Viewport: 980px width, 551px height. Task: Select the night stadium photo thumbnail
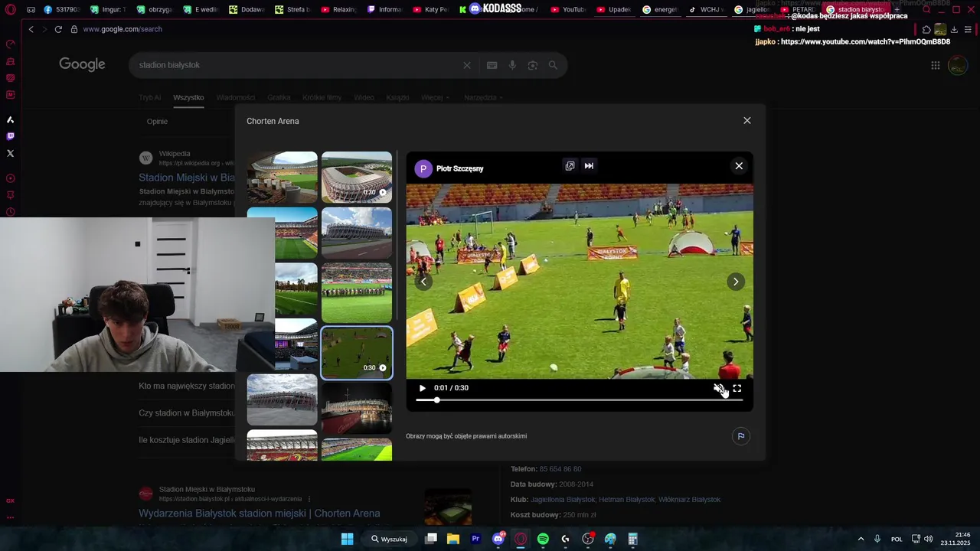[357, 408]
